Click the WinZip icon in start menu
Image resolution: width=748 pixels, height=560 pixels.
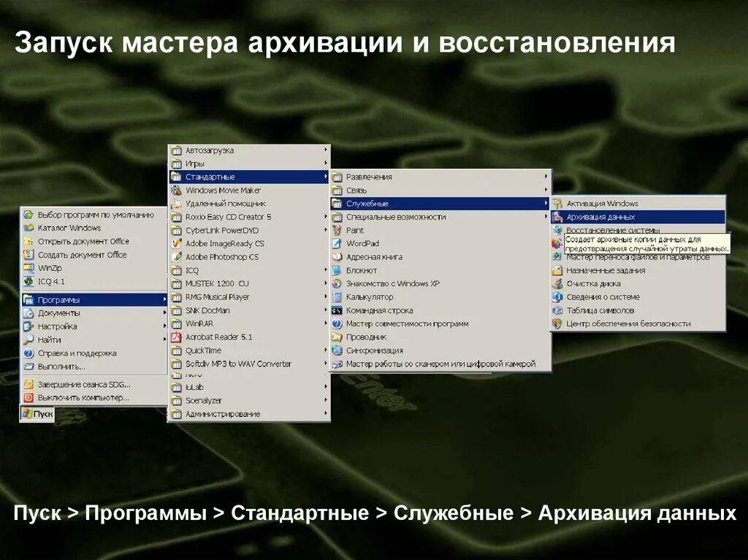click(28, 268)
